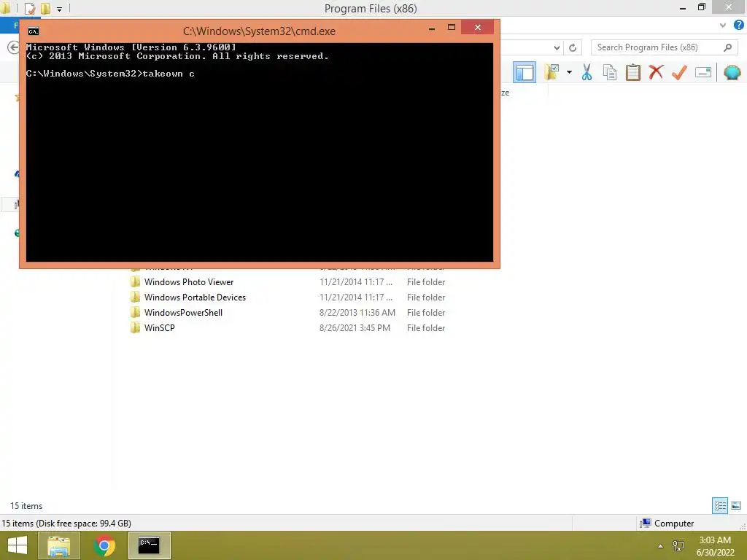The image size is (747, 560).
Task: Click the Cut scissors icon
Action: coord(587,72)
